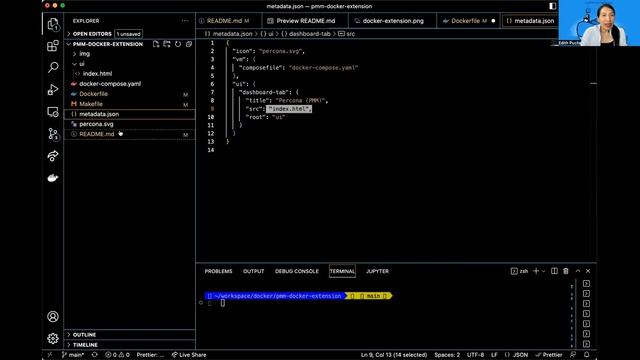Open the Extensions view
Image resolution: width=640 pixels, height=360 pixels.
point(53,46)
